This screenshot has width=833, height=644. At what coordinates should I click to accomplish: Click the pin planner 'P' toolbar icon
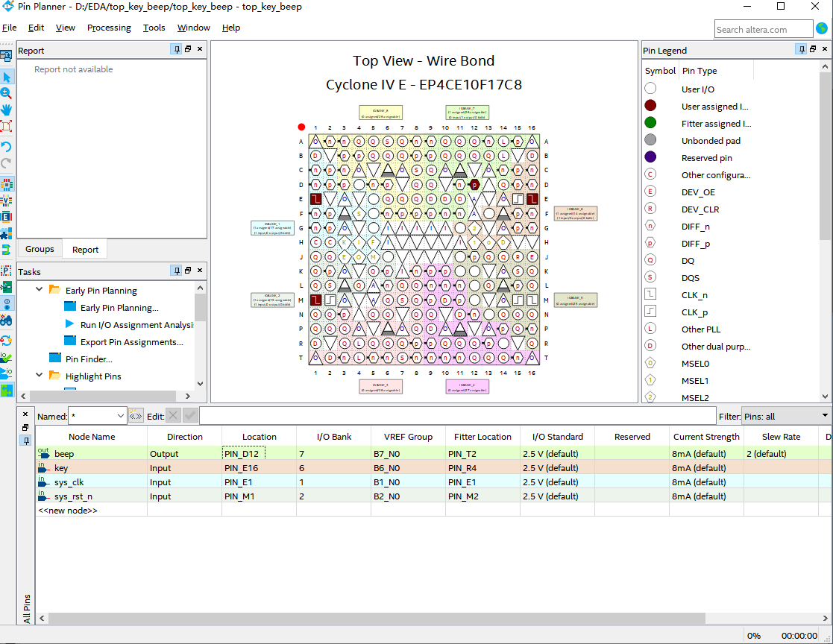[x=7, y=271]
